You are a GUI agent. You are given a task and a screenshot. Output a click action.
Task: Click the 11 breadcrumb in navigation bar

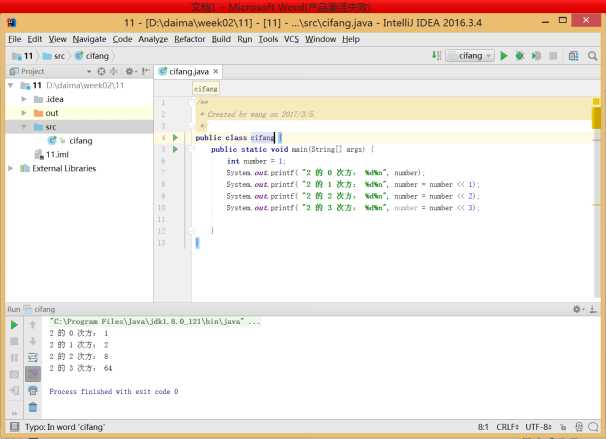[23, 56]
